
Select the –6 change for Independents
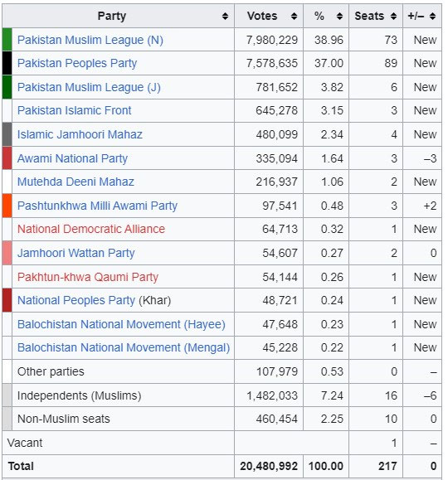pos(431,395)
